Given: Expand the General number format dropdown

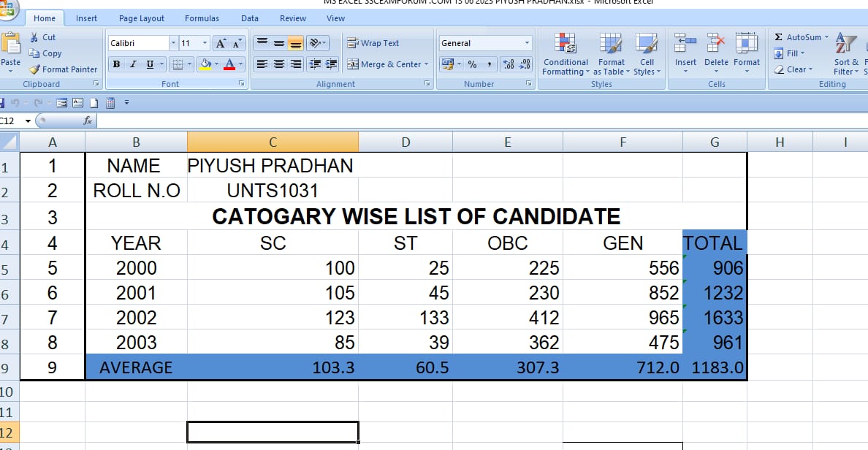Looking at the screenshot, I should point(527,43).
